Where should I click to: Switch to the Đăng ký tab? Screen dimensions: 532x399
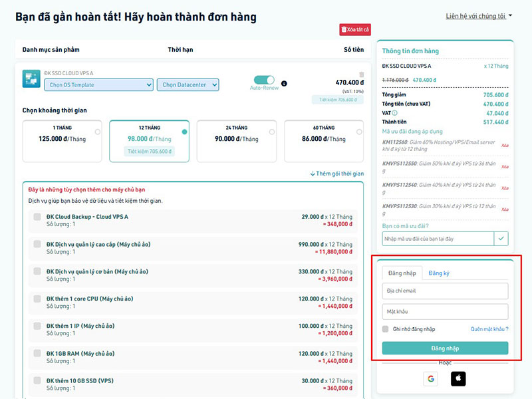pyautogui.click(x=439, y=273)
